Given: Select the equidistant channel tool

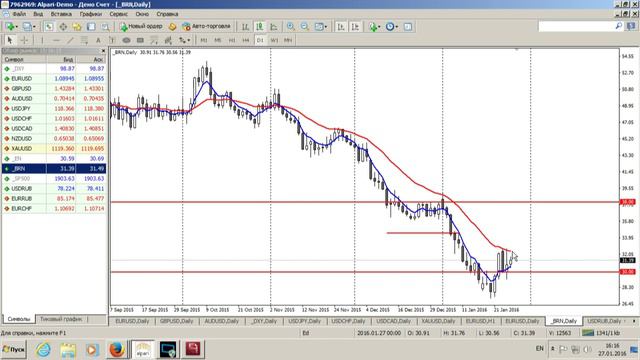Looking at the screenshot, I should coord(84,40).
